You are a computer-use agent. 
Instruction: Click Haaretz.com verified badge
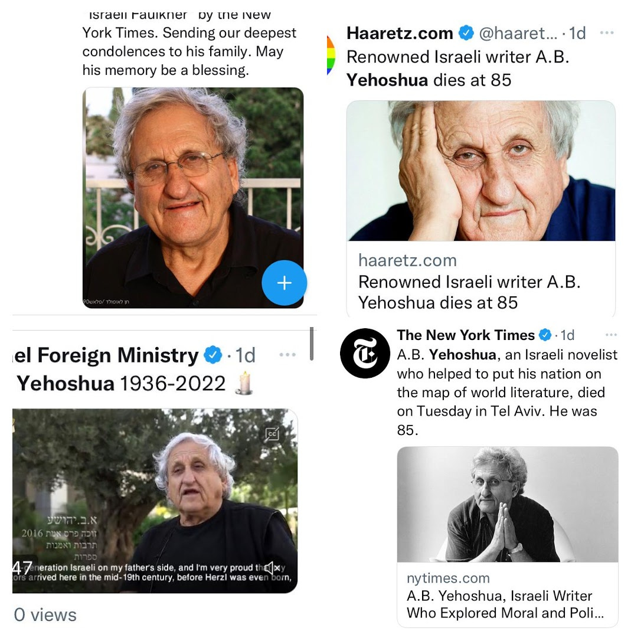(466, 33)
